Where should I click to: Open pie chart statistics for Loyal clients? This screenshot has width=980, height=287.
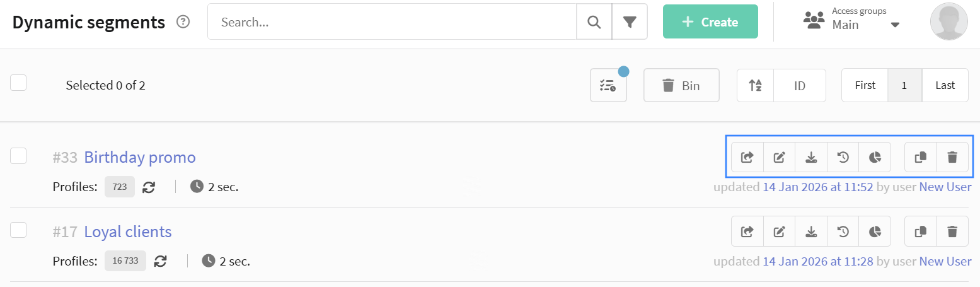875,231
